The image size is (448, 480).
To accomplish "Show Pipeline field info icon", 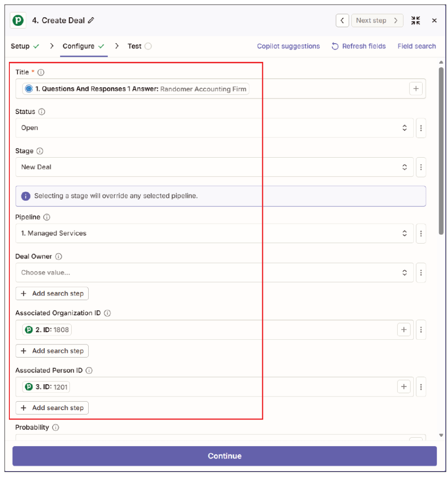I will [46, 217].
